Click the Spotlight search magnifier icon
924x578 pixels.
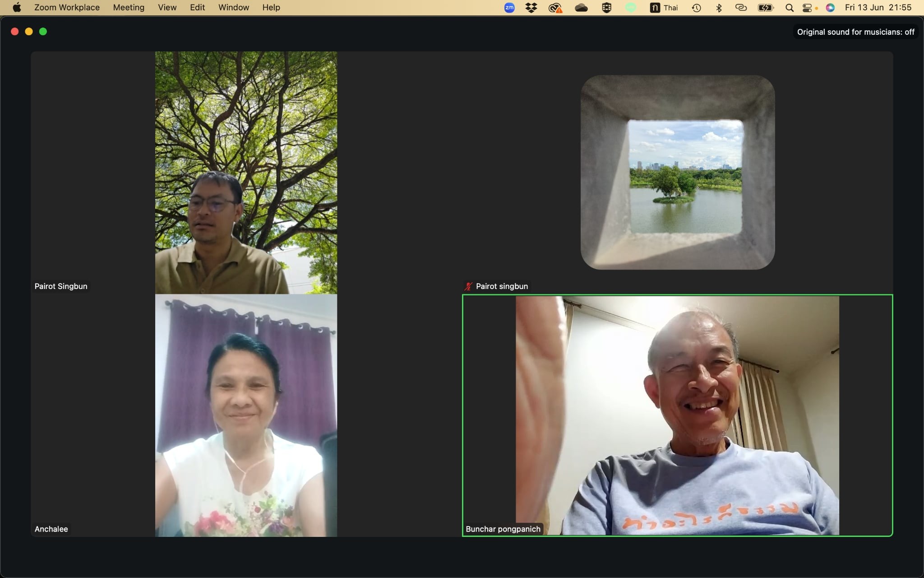pos(789,8)
